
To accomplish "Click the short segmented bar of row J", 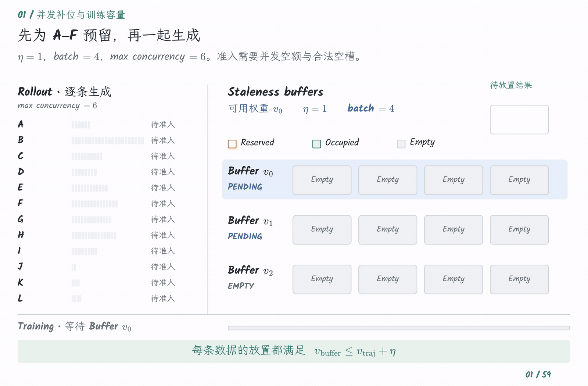I will coord(74,267).
